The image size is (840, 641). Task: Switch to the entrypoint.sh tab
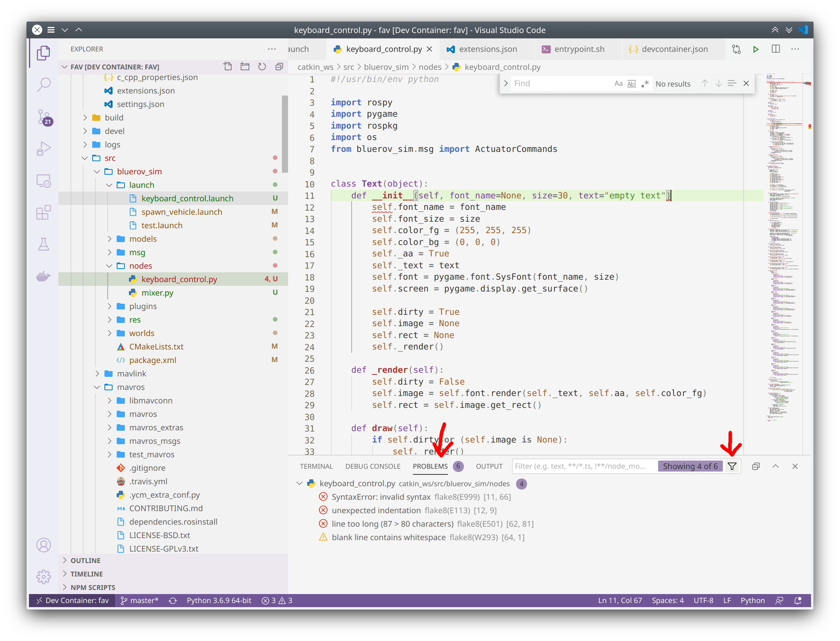tap(579, 49)
